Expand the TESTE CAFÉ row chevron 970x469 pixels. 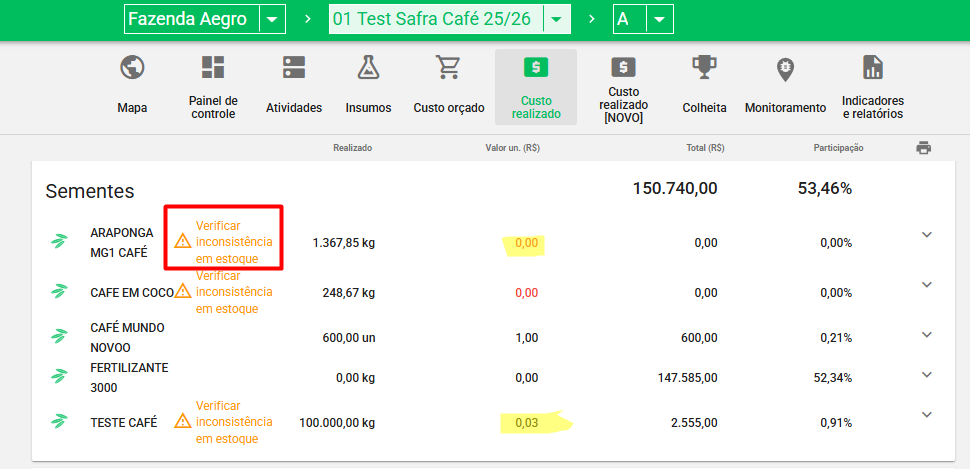click(x=926, y=415)
